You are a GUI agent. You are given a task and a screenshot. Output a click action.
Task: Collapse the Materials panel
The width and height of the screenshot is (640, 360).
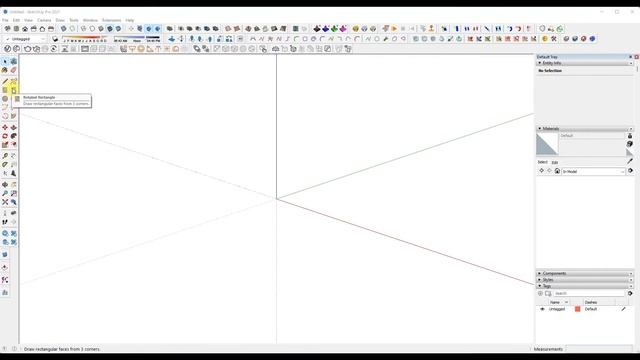[x=540, y=129]
